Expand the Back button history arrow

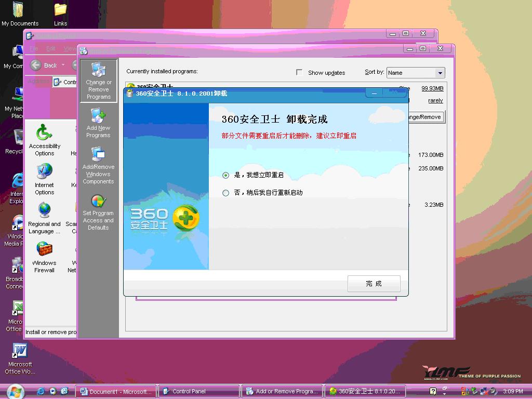pos(63,65)
